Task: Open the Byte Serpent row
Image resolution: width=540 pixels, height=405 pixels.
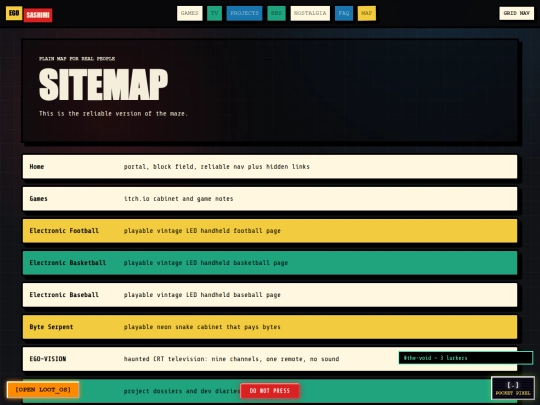Action: coord(270,327)
